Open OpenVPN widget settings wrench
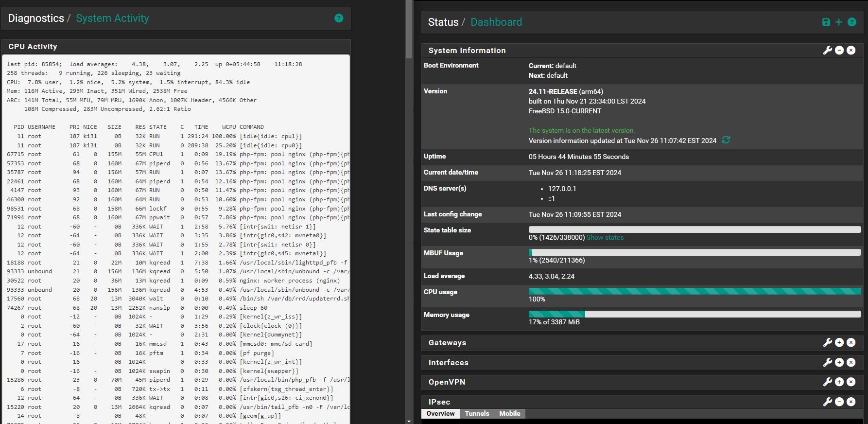Screen dimensions: 868x424 [x=828, y=382]
